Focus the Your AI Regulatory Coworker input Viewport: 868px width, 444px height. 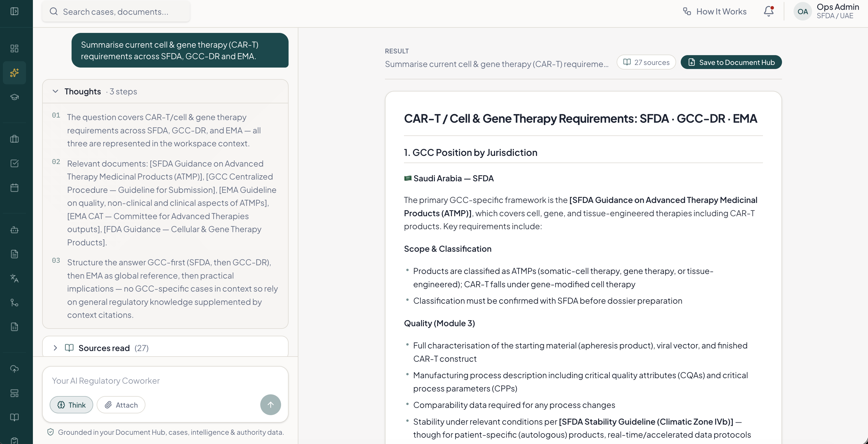[165, 380]
